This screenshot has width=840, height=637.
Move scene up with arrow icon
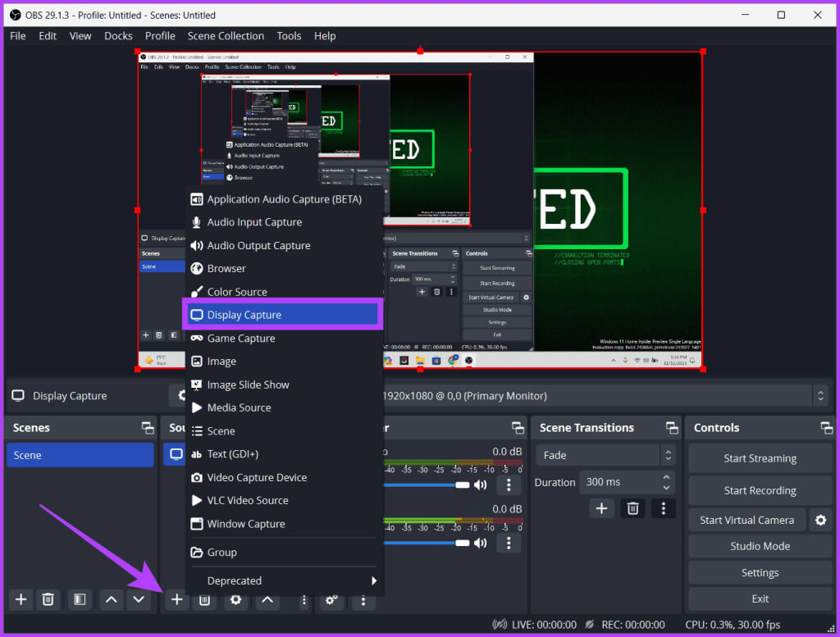coord(112,599)
